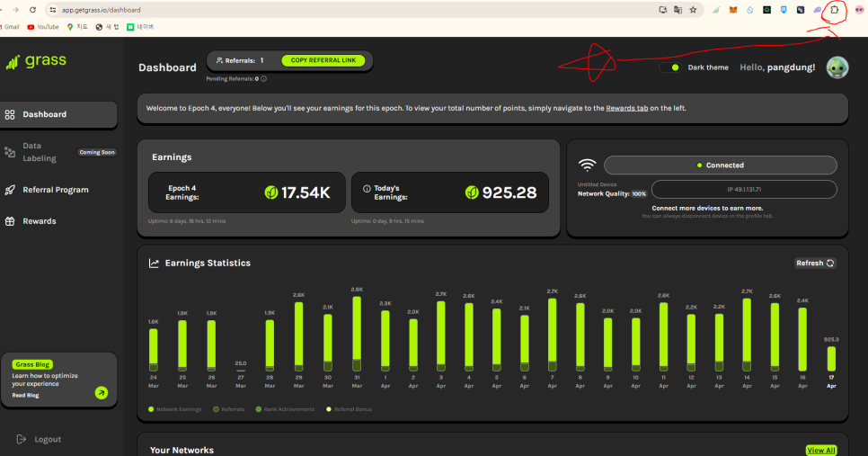Click the blue shield extension icon
Viewport: 868px width, 456px height.
[x=784, y=10]
